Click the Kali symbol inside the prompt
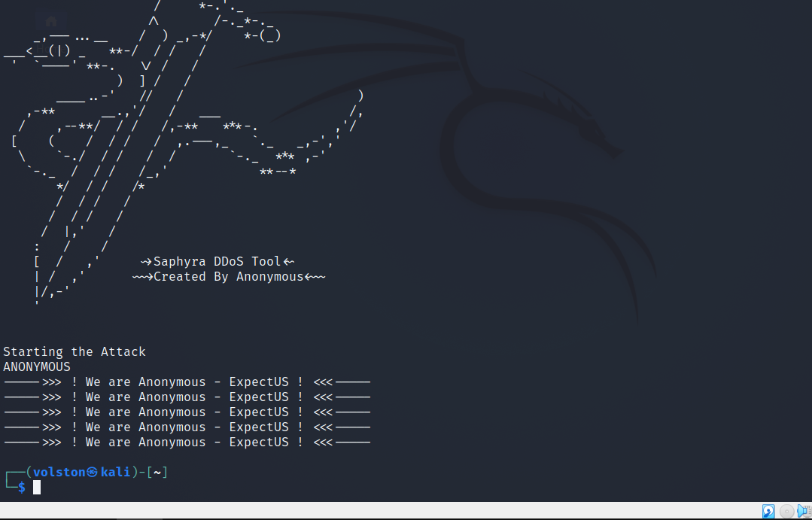The height and width of the screenshot is (520, 812). [90, 472]
